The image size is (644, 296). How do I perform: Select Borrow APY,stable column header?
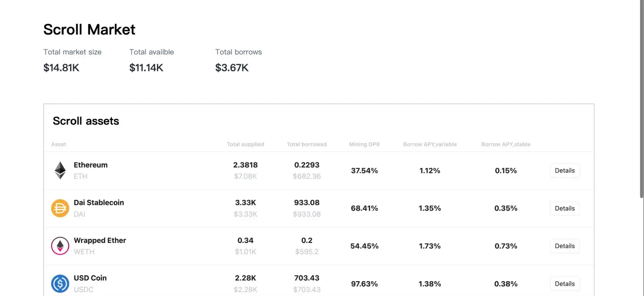pos(506,145)
